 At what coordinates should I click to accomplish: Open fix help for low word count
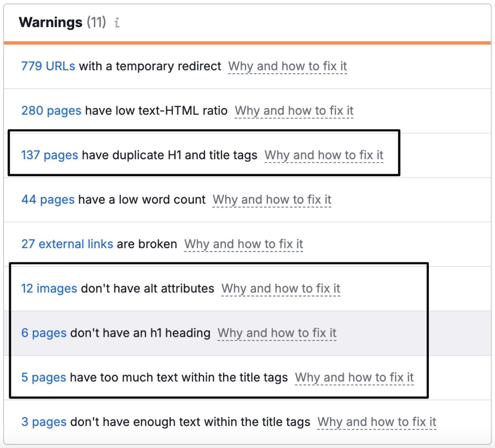272,200
